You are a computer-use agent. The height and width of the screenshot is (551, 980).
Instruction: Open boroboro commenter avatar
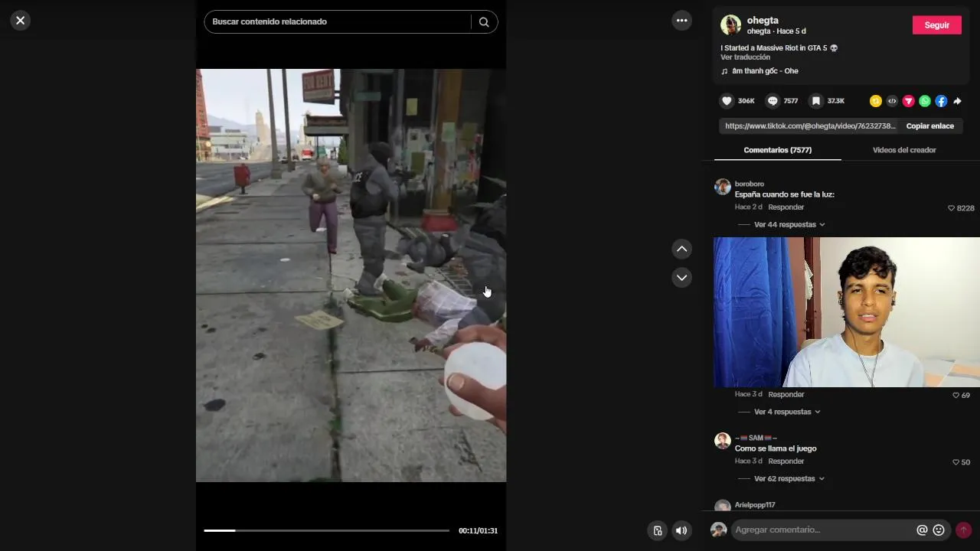[x=722, y=187]
